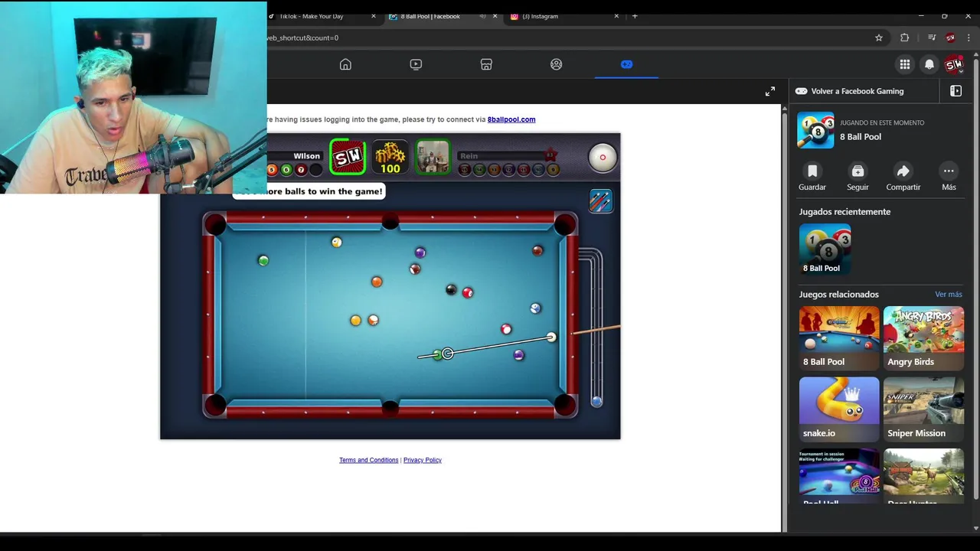Click the 8ballpool.com link
This screenshot has width=980, height=551.
click(x=511, y=119)
